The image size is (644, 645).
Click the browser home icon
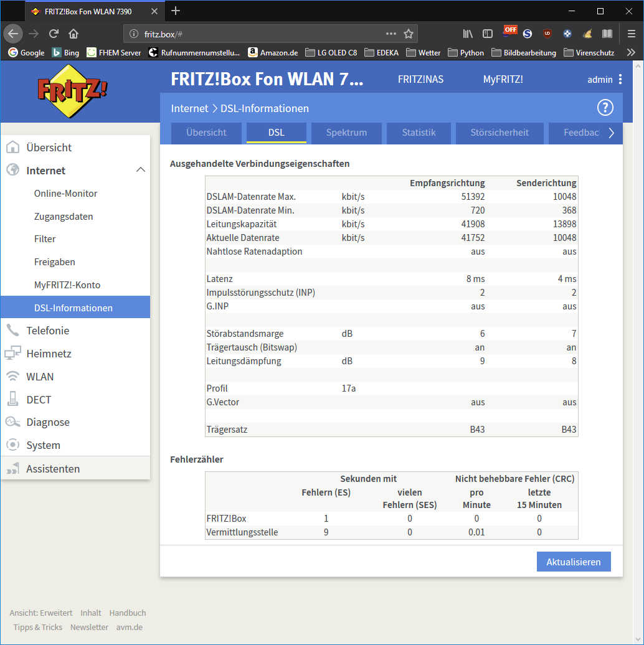73,34
